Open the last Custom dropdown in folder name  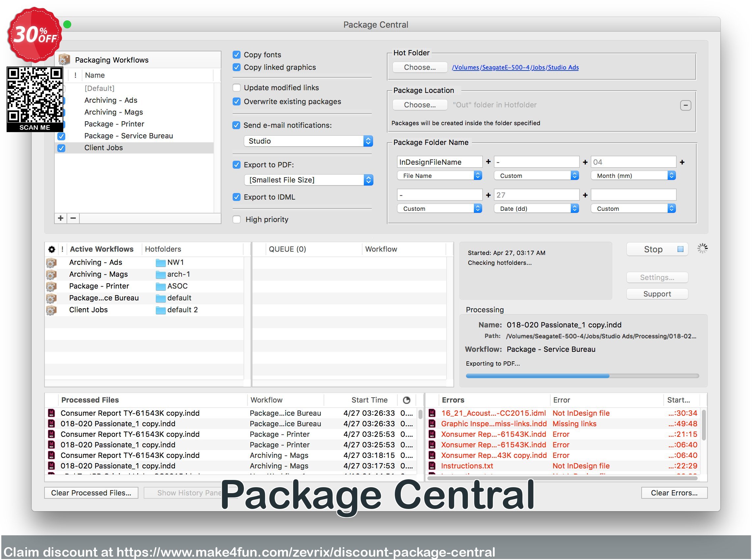(x=633, y=209)
